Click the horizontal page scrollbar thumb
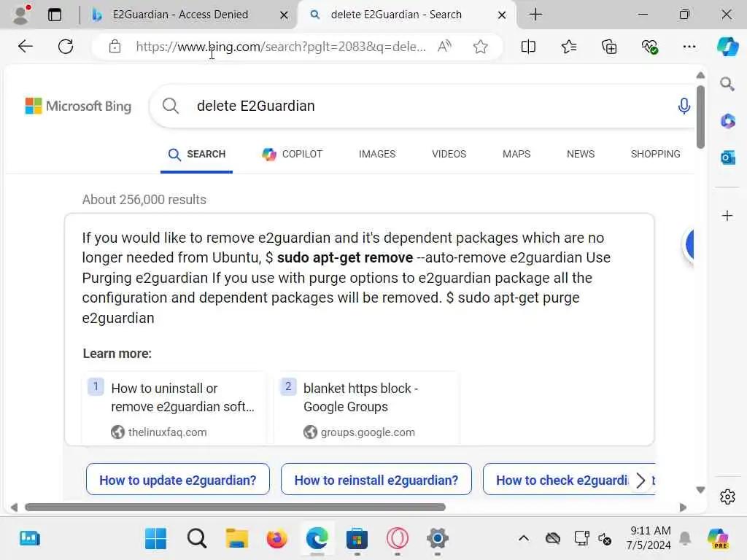The width and height of the screenshot is (747, 560). coord(236,507)
